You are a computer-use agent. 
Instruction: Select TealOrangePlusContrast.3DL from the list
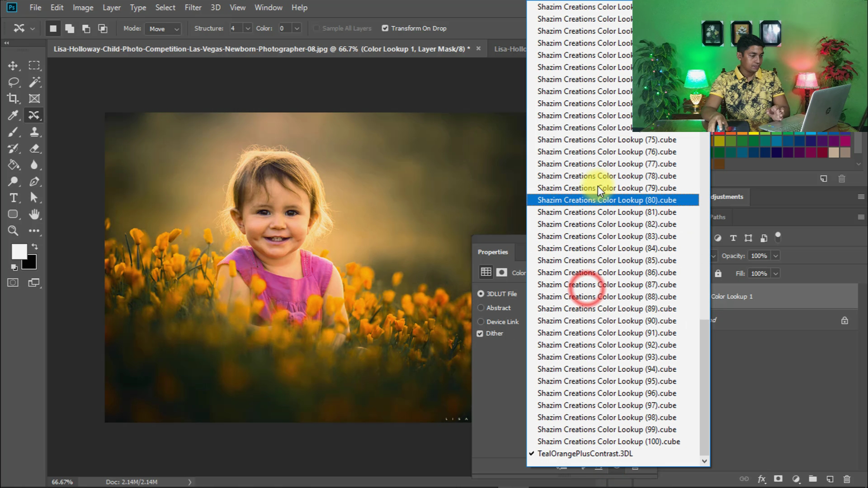point(585,453)
